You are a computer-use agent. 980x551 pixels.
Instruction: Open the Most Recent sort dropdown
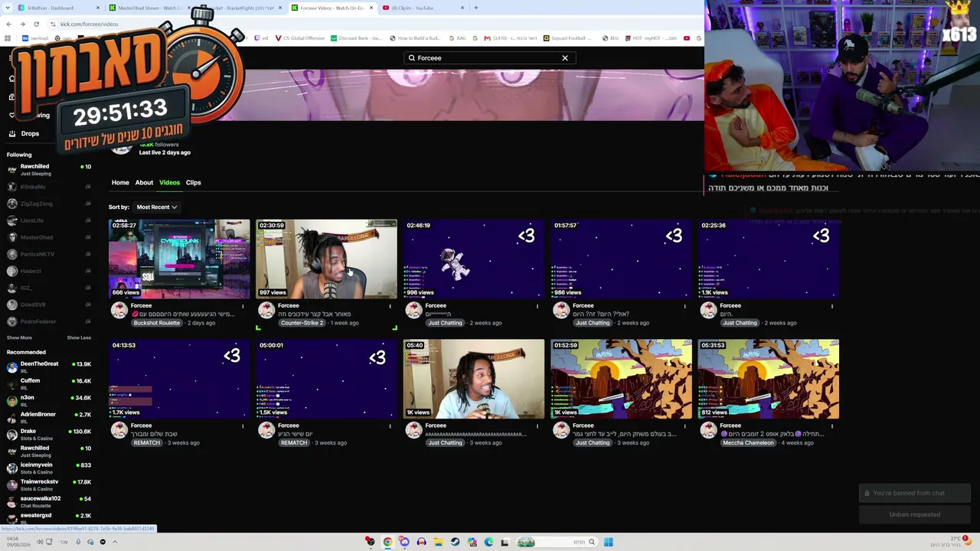(156, 207)
